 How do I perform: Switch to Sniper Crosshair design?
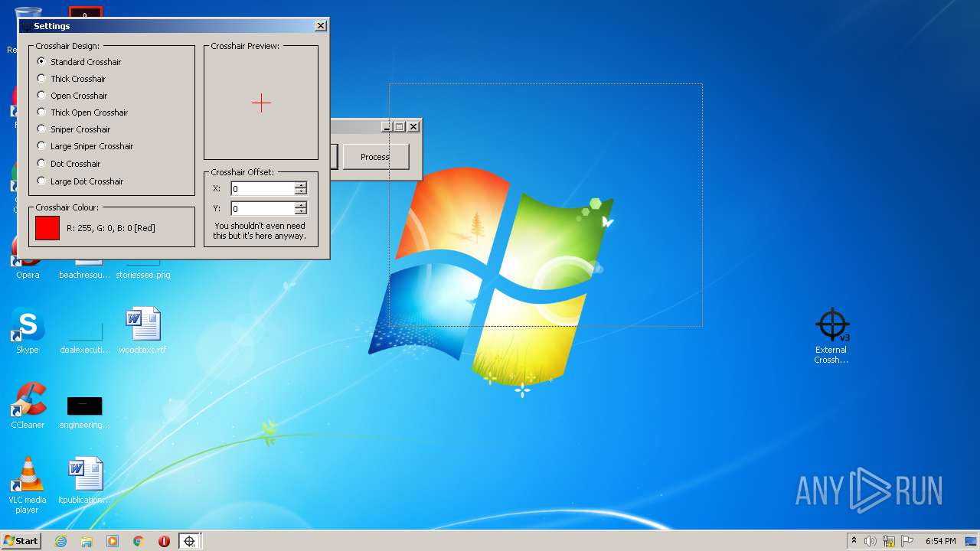74,129
